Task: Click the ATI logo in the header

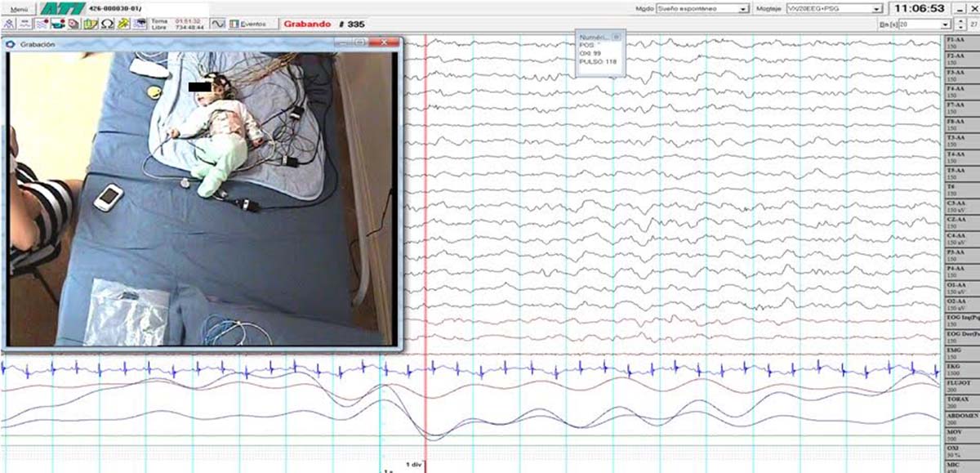Action: coord(63,9)
